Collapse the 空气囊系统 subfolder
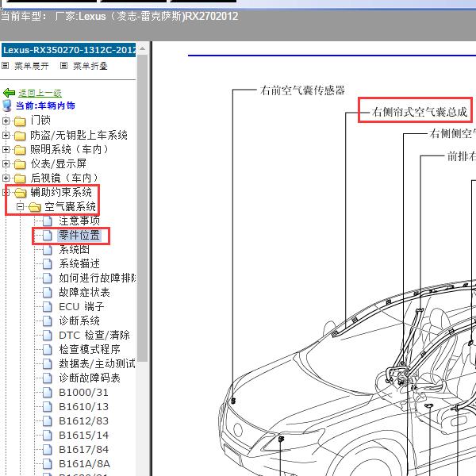This screenshot has height=476, width=476. point(20,207)
